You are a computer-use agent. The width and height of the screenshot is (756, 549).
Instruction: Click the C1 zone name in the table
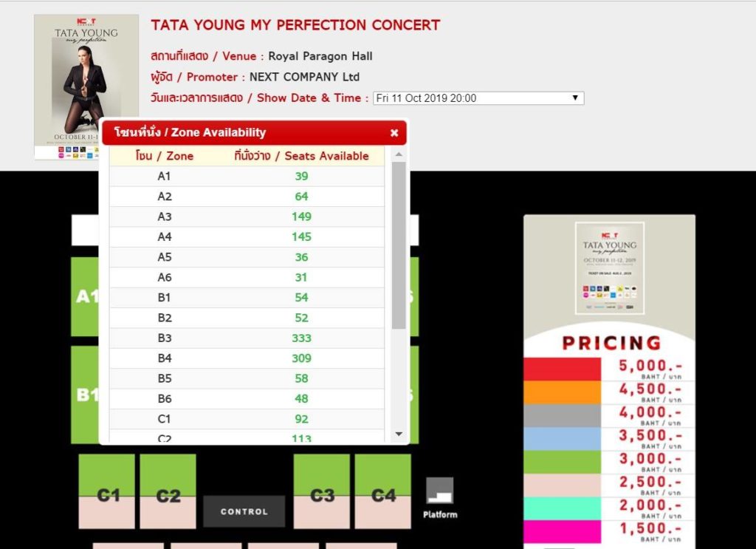point(164,419)
